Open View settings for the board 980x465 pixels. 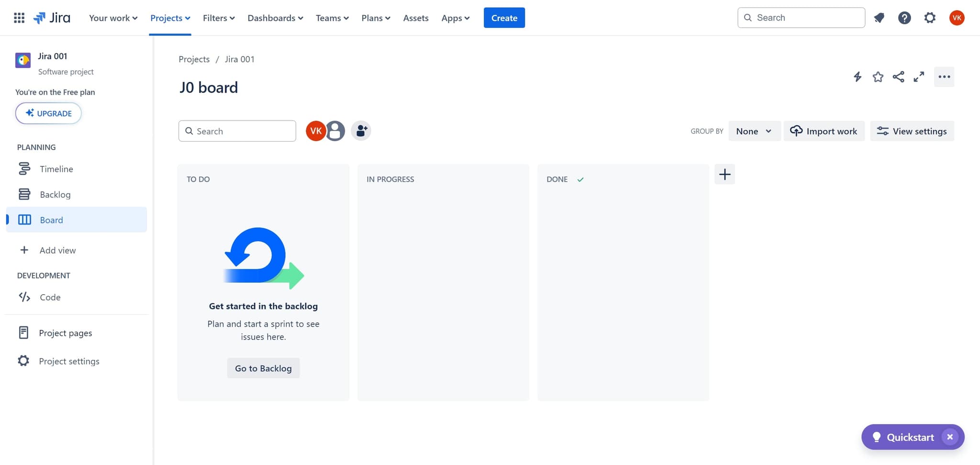pyautogui.click(x=912, y=131)
